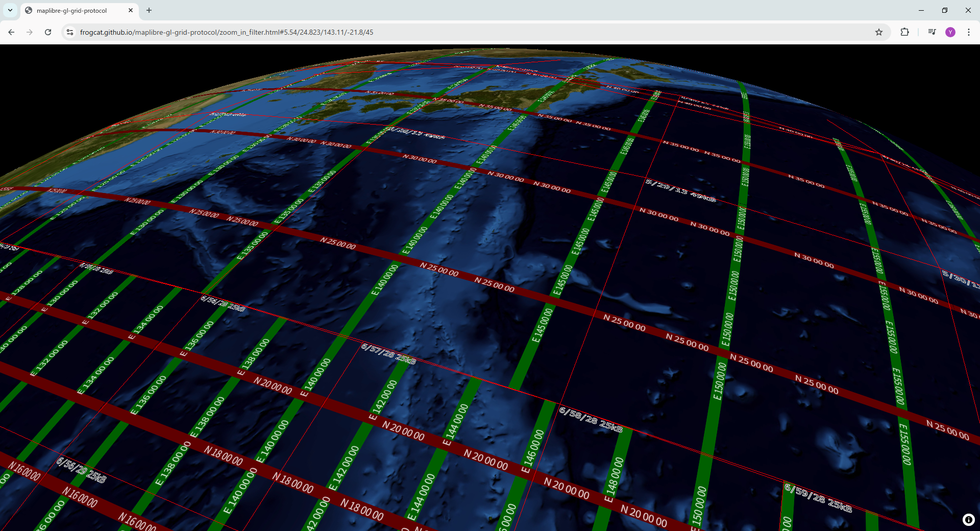The height and width of the screenshot is (531, 980).
Task: Minimize the browser window
Action: pos(921,10)
